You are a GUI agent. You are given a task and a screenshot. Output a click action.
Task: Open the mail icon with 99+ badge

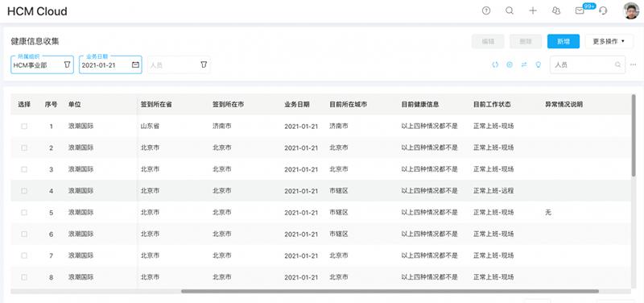[580, 11]
